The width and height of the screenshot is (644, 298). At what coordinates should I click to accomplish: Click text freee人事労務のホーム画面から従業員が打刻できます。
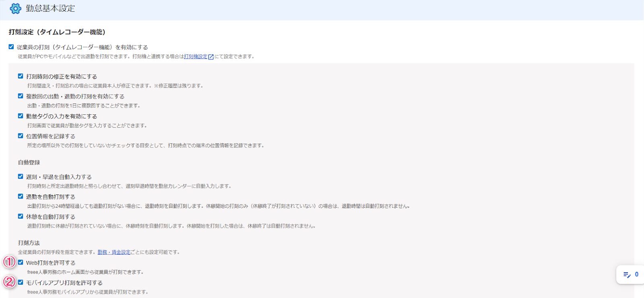[x=86, y=272]
